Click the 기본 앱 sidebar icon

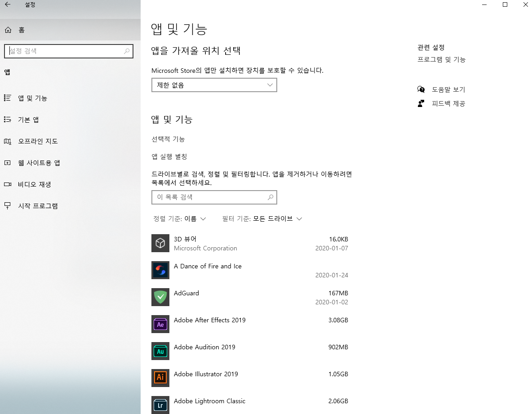pyautogui.click(x=8, y=120)
